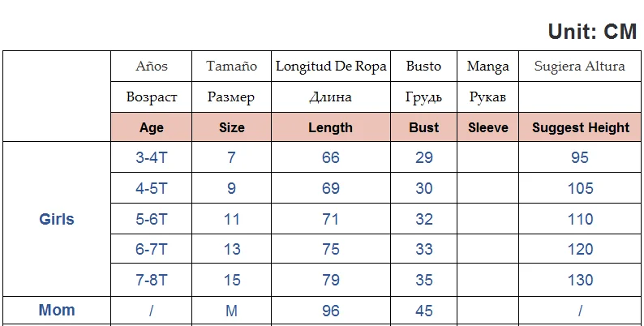This screenshot has width=644, height=326.
Task: Click the 'Suggest Height' header cell
Action: (x=581, y=127)
